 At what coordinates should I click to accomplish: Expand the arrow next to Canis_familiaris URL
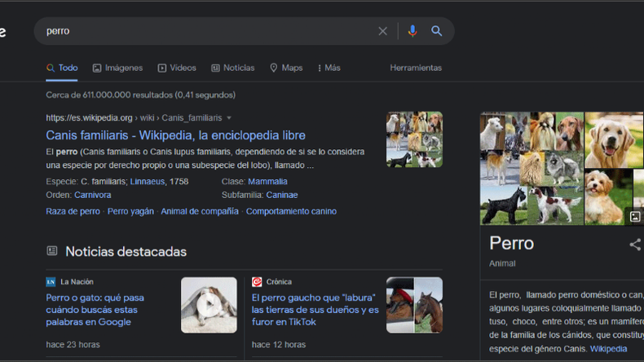click(229, 118)
